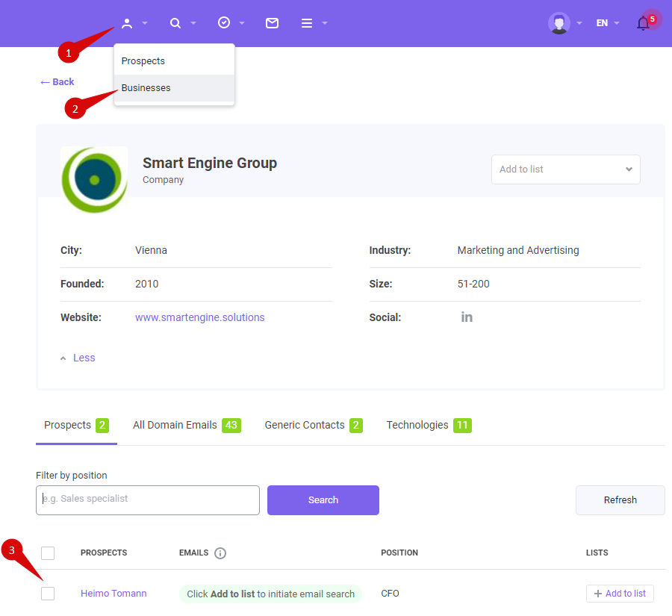Click the Marketing and Advertising industry value
The image size is (672, 616).
(x=518, y=250)
